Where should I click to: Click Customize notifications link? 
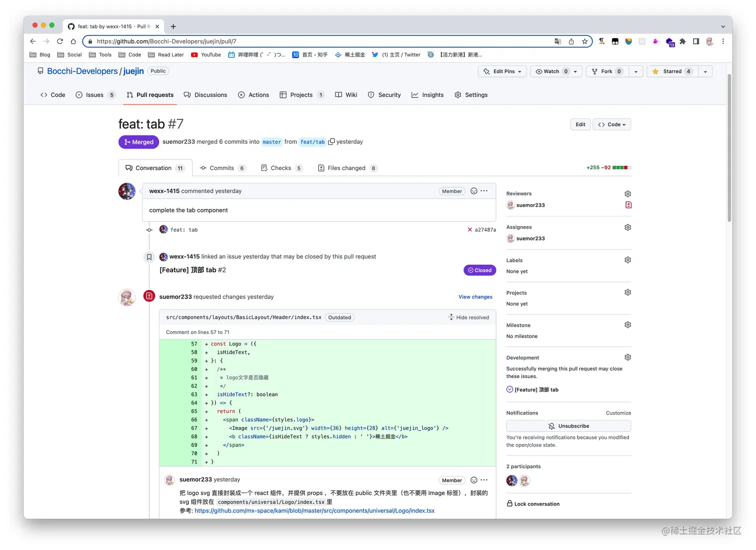click(x=618, y=413)
